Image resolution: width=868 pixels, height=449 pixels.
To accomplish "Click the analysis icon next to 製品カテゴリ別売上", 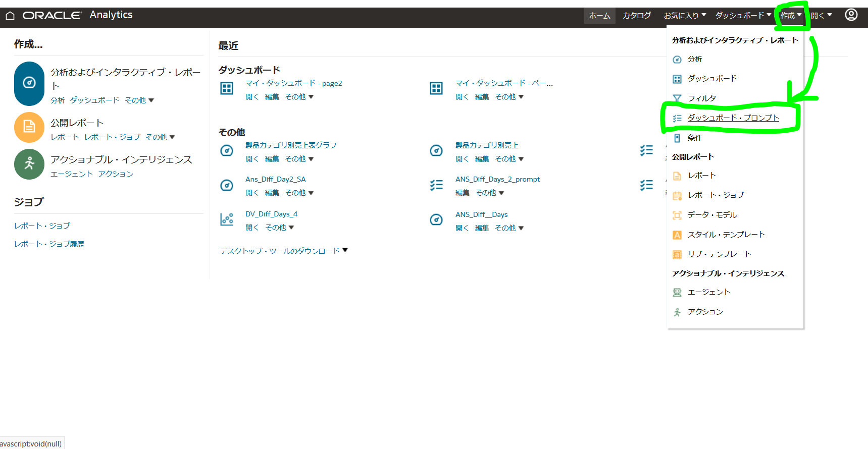I will [x=436, y=150].
